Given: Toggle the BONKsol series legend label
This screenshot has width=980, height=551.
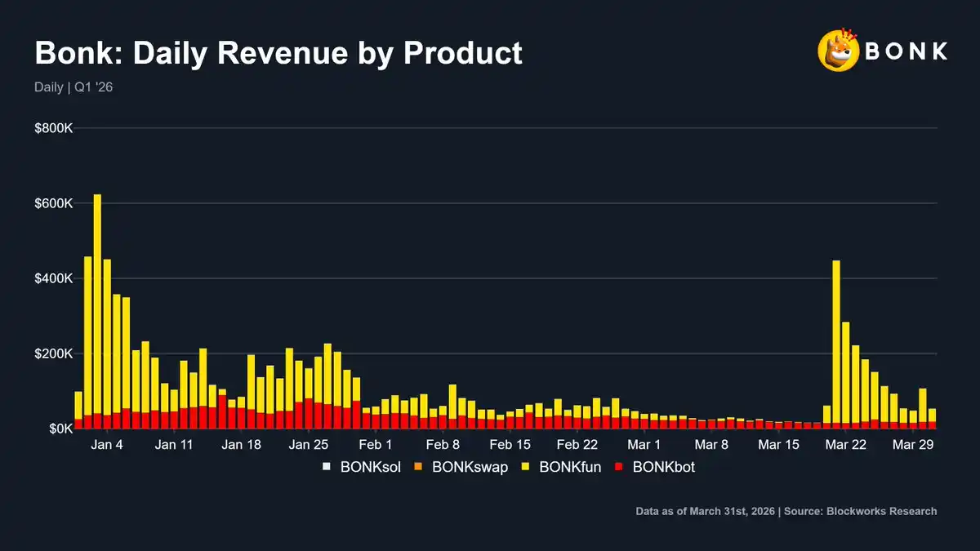Looking at the screenshot, I should coord(369,468).
